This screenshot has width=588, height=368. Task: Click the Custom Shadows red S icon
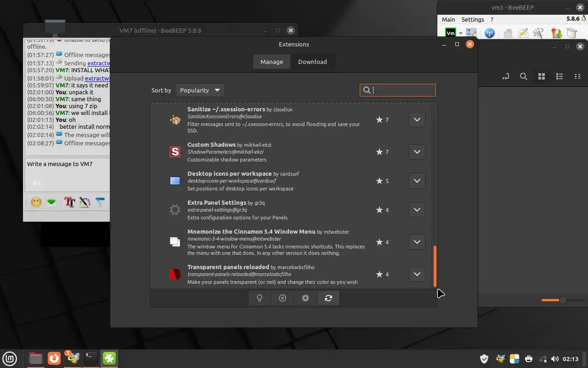[x=175, y=152]
